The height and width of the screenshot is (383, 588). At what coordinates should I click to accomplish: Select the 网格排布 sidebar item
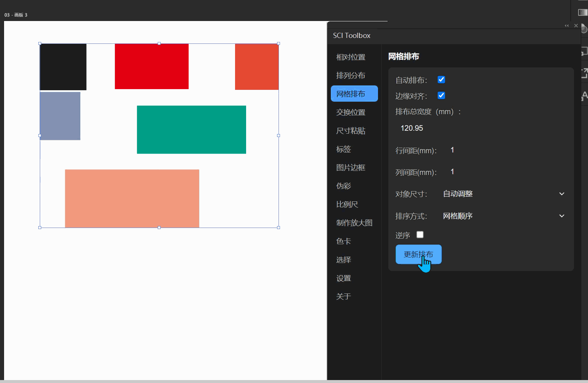click(354, 94)
